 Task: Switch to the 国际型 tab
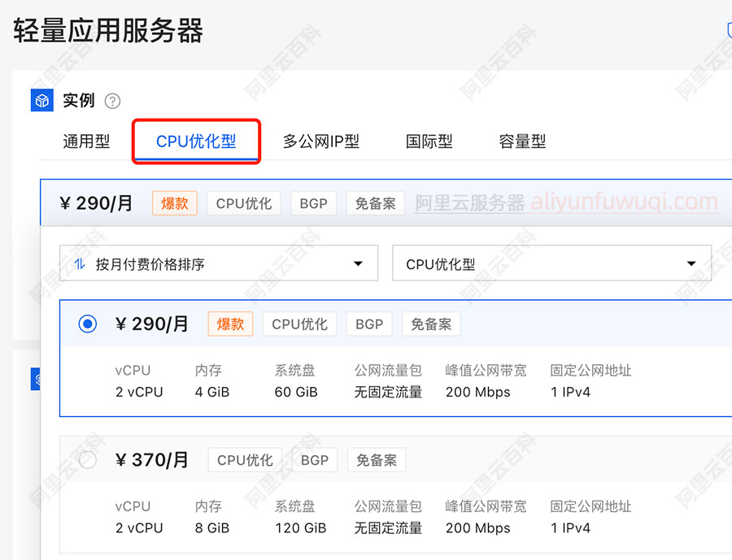[429, 141]
